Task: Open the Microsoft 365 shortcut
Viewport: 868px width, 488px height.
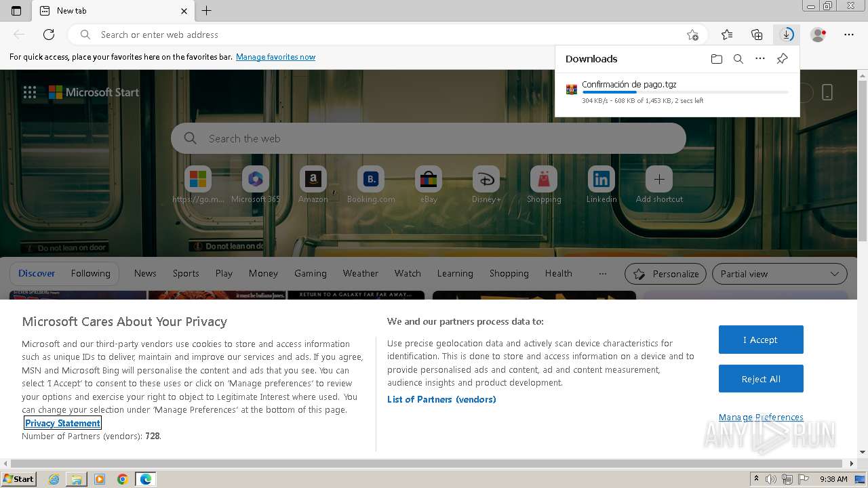Action: (256, 185)
